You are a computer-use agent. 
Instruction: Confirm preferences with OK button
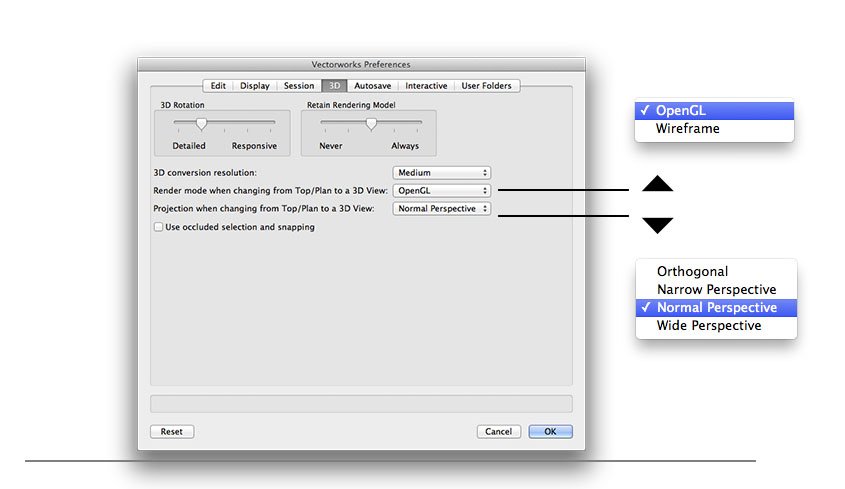click(x=550, y=431)
